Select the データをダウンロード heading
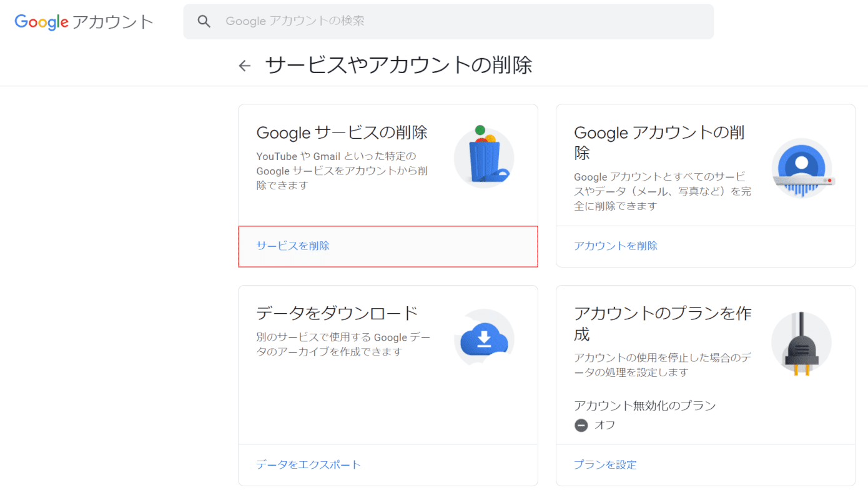The height and width of the screenshot is (500, 868). pyautogui.click(x=337, y=313)
